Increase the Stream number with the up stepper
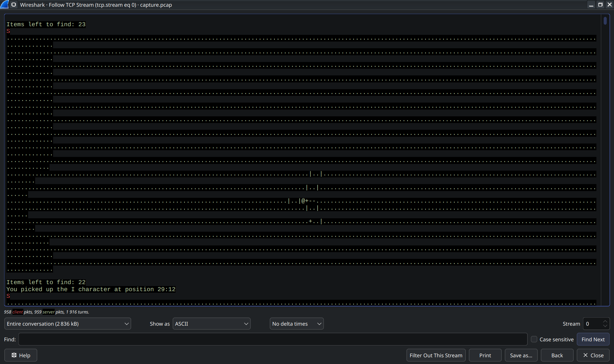This screenshot has height=364, width=614. [x=605, y=321]
